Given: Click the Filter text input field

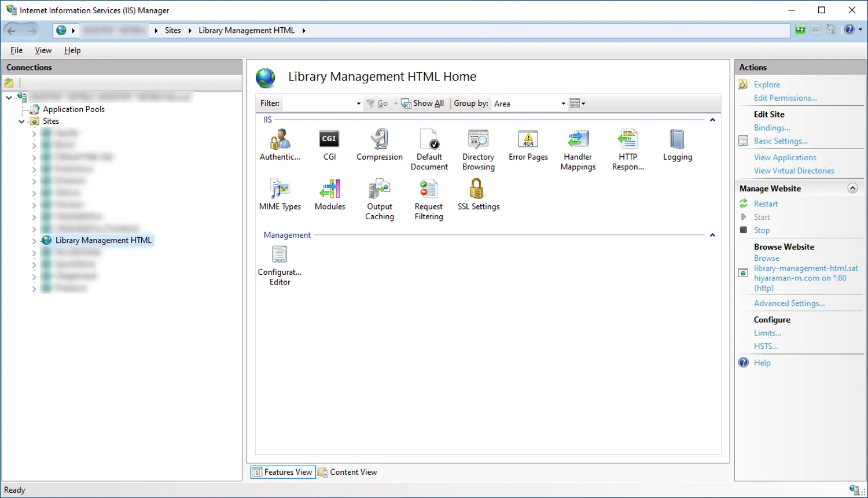Looking at the screenshot, I should (318, 104).
